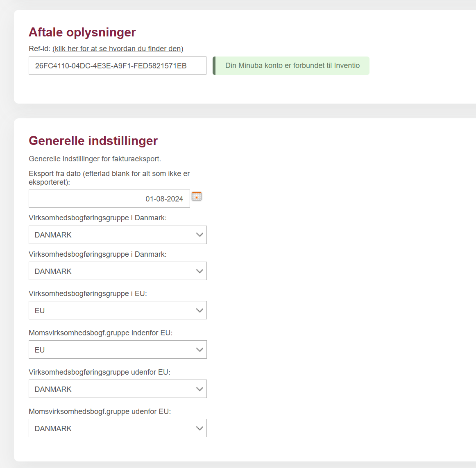
Task: Click the 'Virksomhedsbogføringsgruppe udenfor EU:' label
Action: coord(99,372)
